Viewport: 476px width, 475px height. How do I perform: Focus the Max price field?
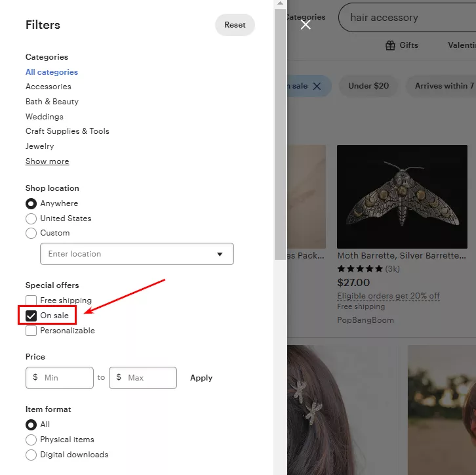click(143, 378)
